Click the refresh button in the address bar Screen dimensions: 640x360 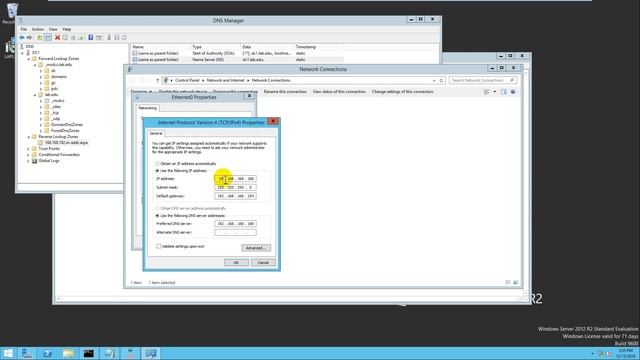coord(441,80)
